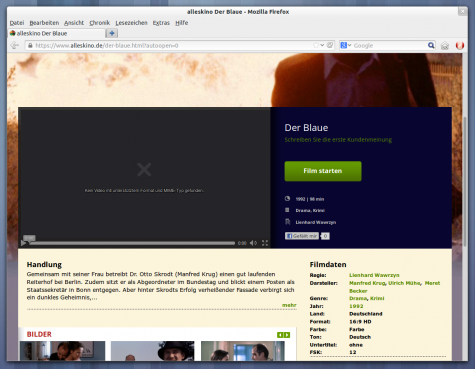Open URL history dropdown arrow
This screenshot has height=369, width=475.
point(322,45)
